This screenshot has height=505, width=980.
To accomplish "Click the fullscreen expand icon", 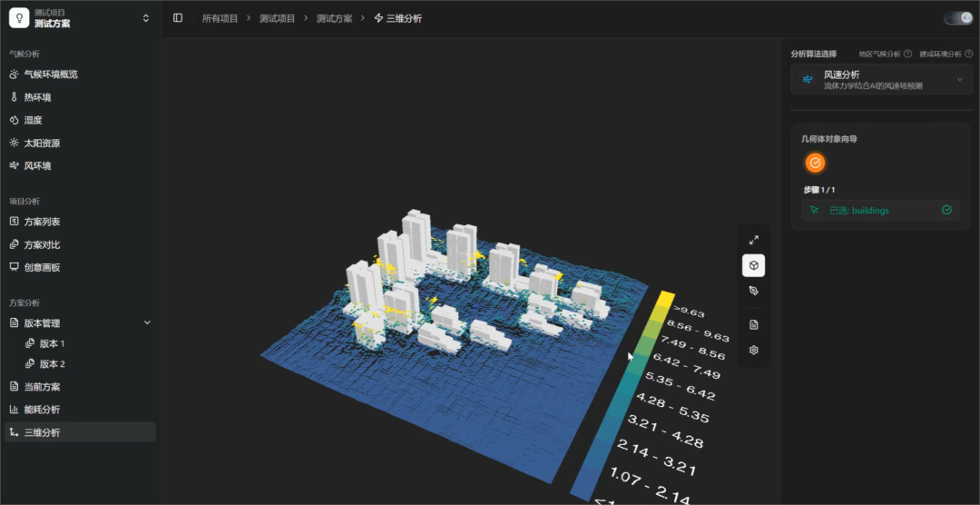I will 754,240.
